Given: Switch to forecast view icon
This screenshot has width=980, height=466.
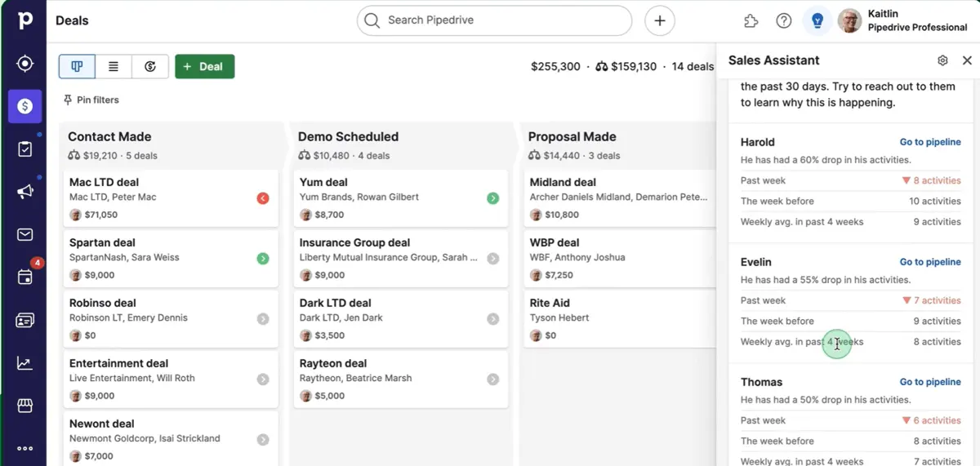Looking at the screenshot, I should click(150, 66).
